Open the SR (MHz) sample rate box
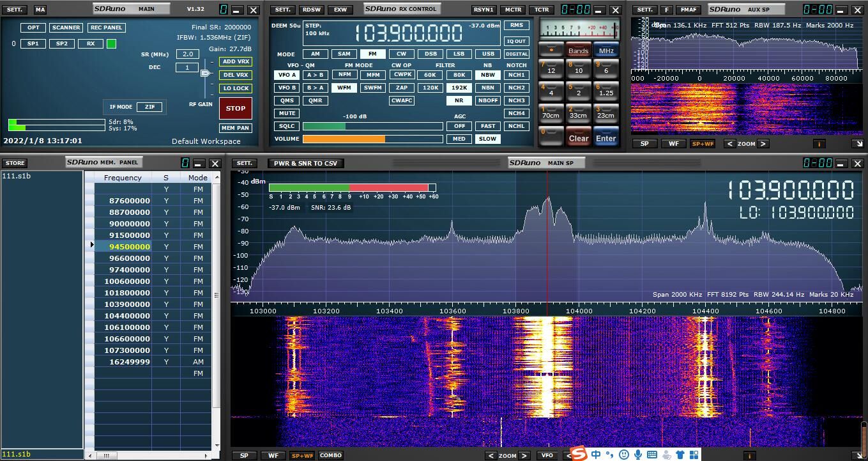 [x=187, y=54]
